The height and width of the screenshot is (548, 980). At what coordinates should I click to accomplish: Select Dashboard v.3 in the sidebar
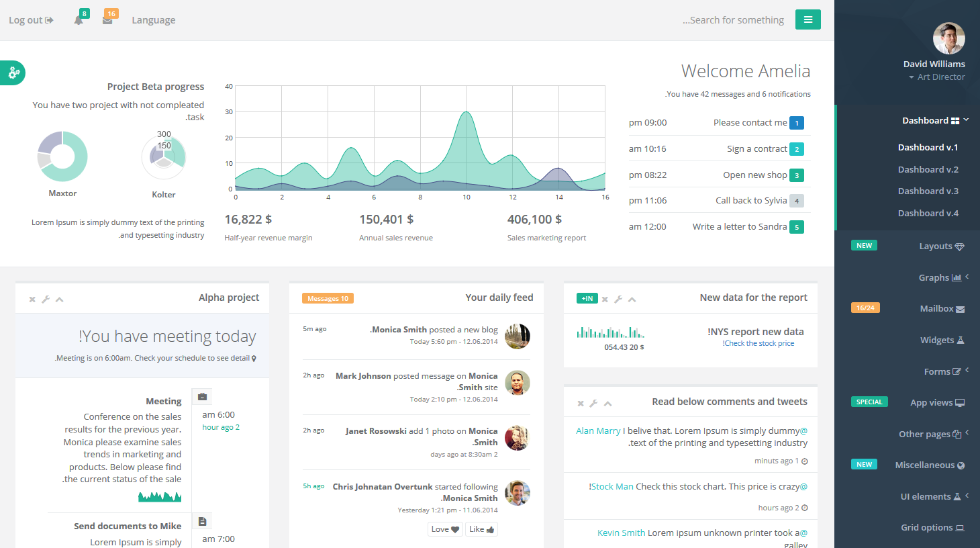(928, 191)
